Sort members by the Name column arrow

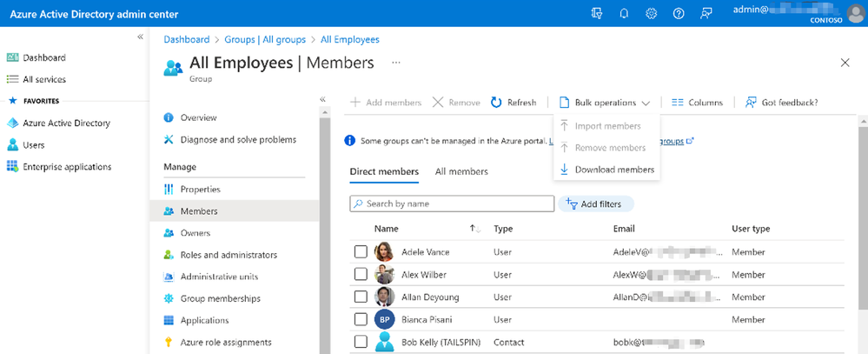click(x=474, y=229)
